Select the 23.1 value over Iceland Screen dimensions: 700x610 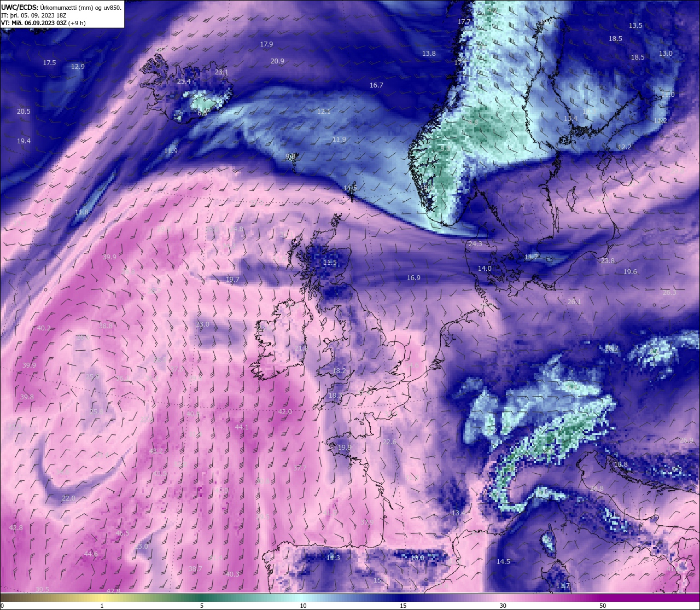tap(221, 72)
